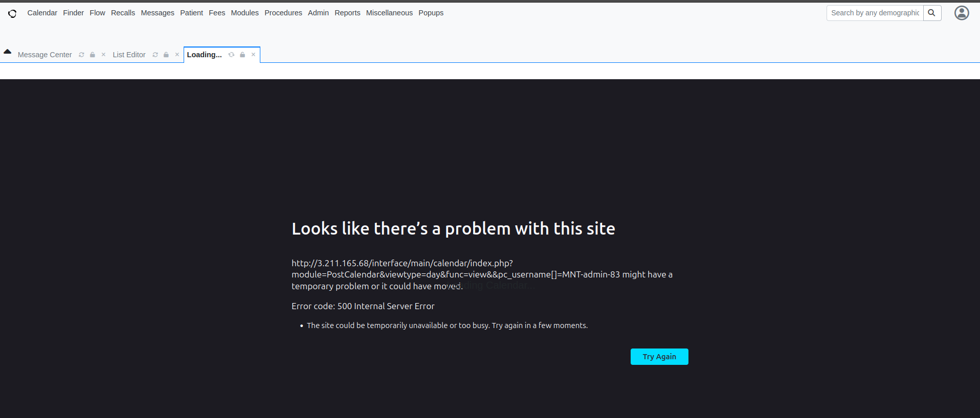The height and width of the screenshot is (418, 980).
Task: Click the failing calendar URL text
Action: coord(456,269)
